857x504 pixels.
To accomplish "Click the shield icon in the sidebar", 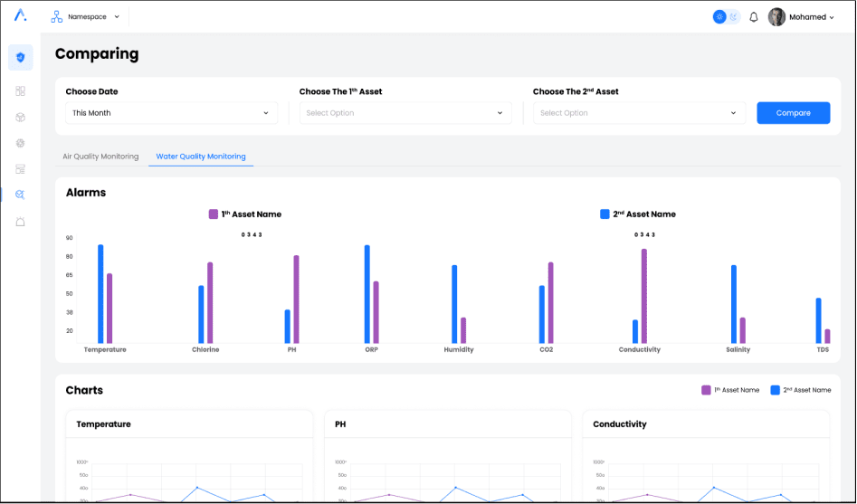I will pyautogui.click(x=20, y=58).
